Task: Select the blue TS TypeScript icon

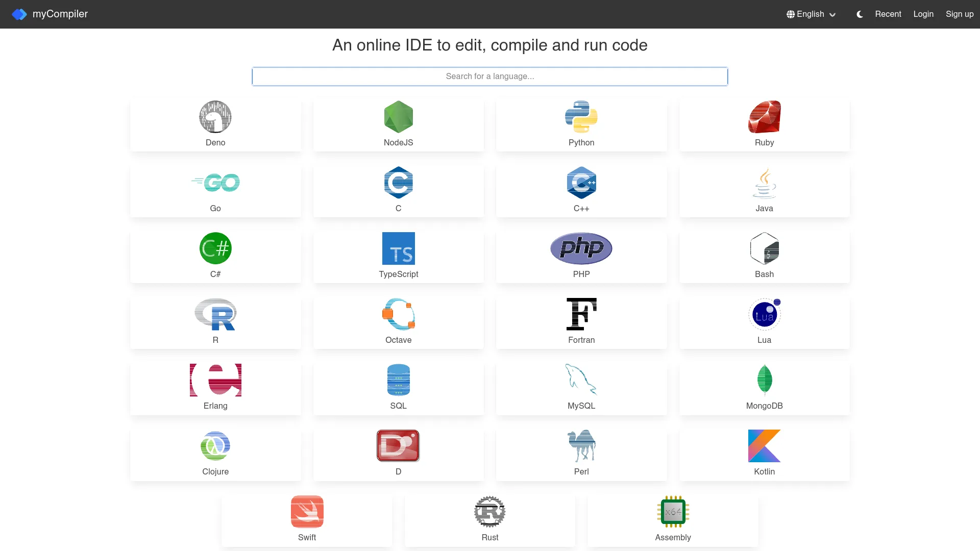Action: [x=399, y=248]
